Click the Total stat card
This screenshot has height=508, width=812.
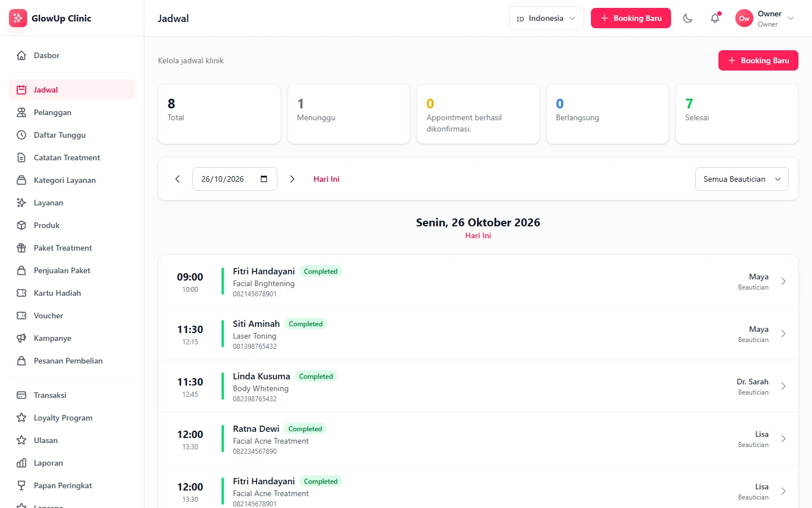(x=219, y=114)
